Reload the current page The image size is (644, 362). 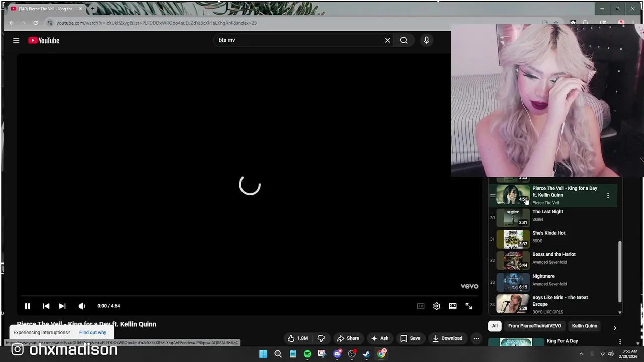coord(35,23)
